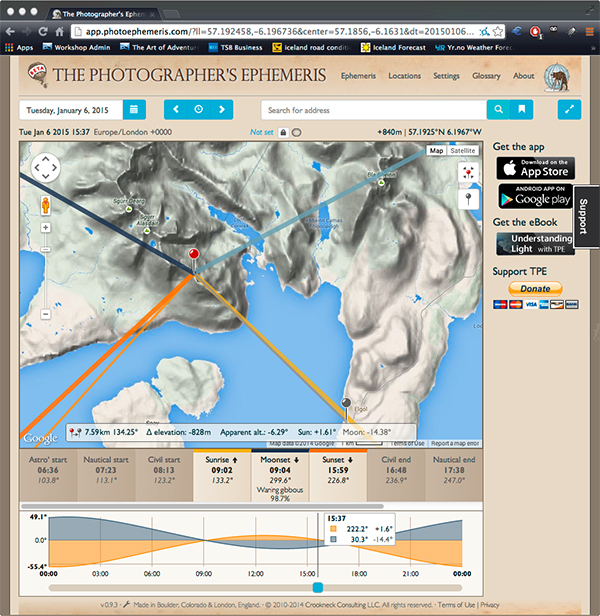Open Terms of Use footer link

[x=456, y=605]
